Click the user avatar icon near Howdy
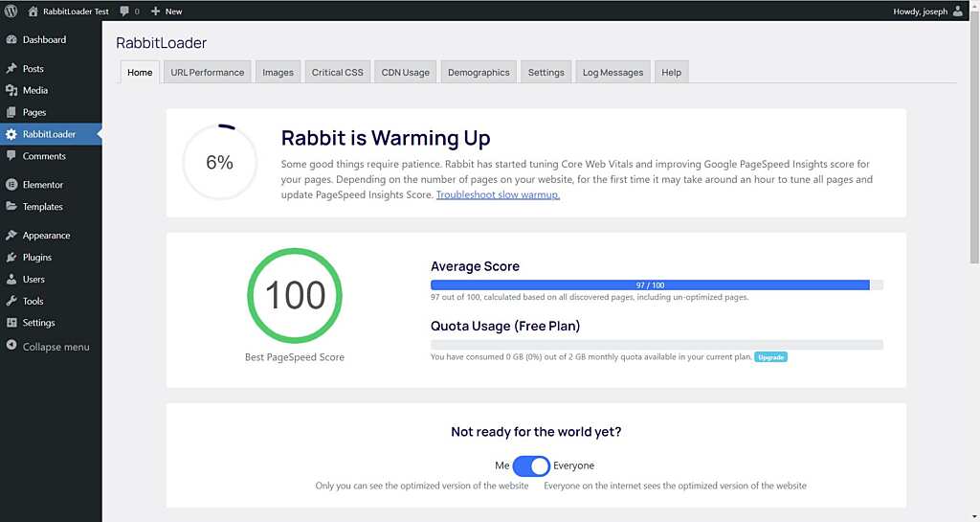 [x=957, y=11]
